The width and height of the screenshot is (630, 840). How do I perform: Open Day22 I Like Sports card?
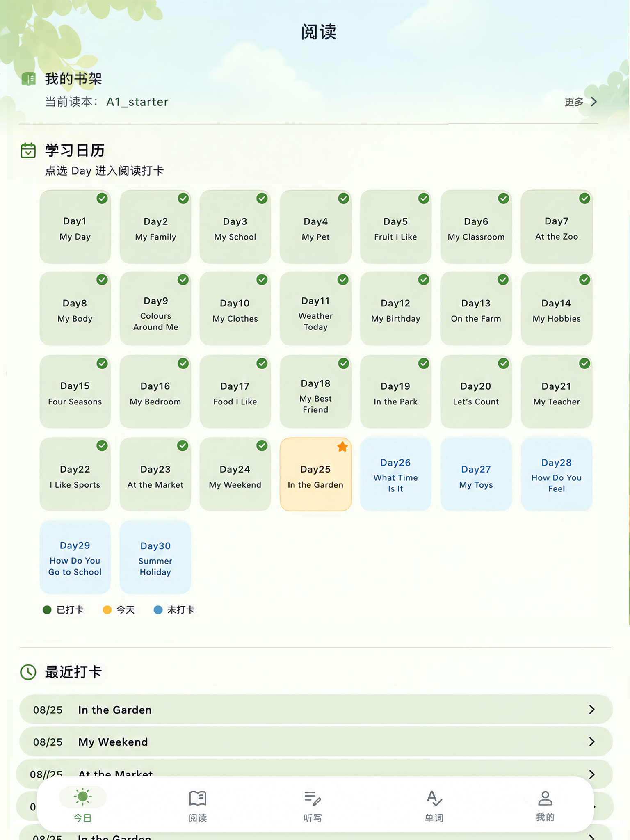pos(75,475)
